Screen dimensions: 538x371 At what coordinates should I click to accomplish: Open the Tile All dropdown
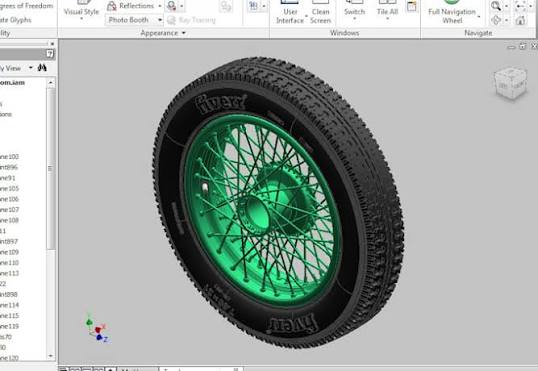pyautogui.click(x=387, y=11)
